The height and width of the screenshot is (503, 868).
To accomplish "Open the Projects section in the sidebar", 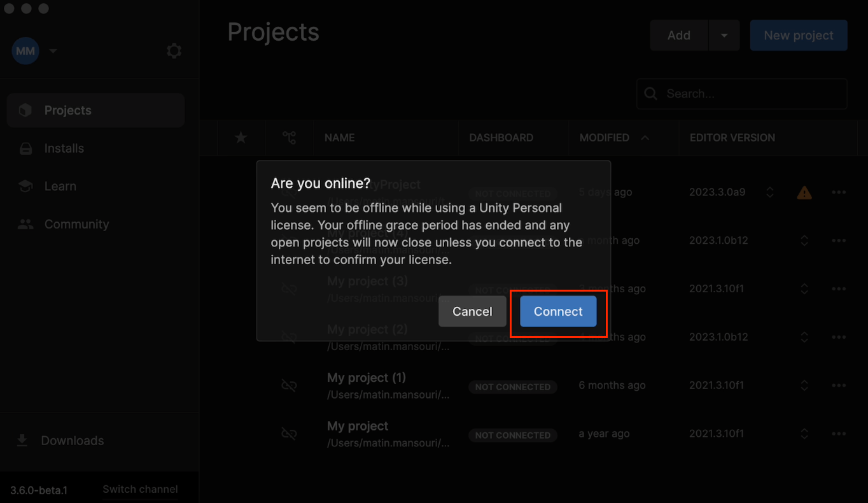I will coord(66,110).
